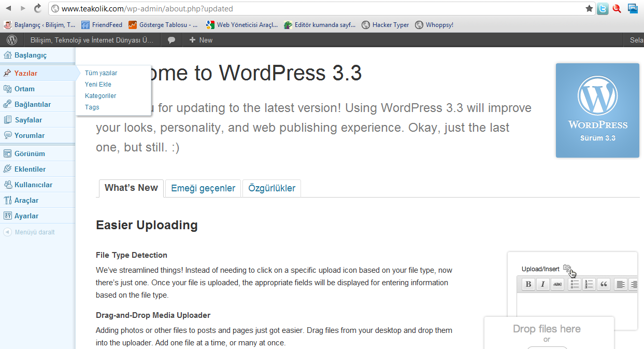Click the Araçlar tools icon
Image resolution: width=644 pixels, height=349 pixels.
coord(7,200)
